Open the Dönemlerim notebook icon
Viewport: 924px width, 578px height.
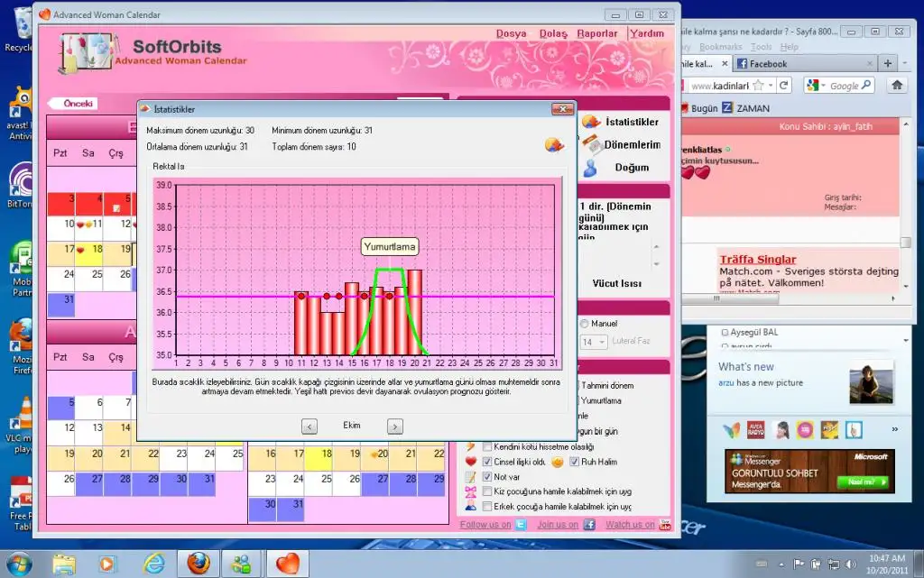[x=592, y=143]
